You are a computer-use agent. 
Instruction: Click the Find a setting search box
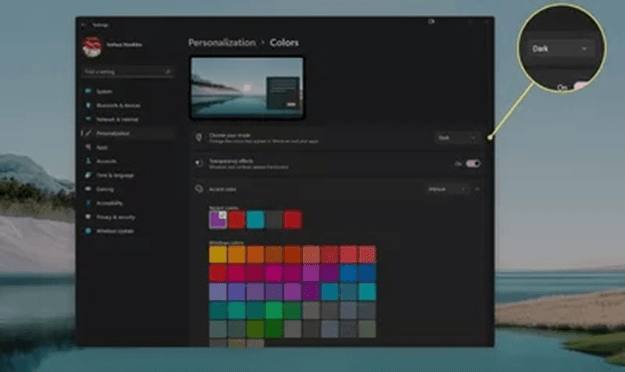click(128, 72)
